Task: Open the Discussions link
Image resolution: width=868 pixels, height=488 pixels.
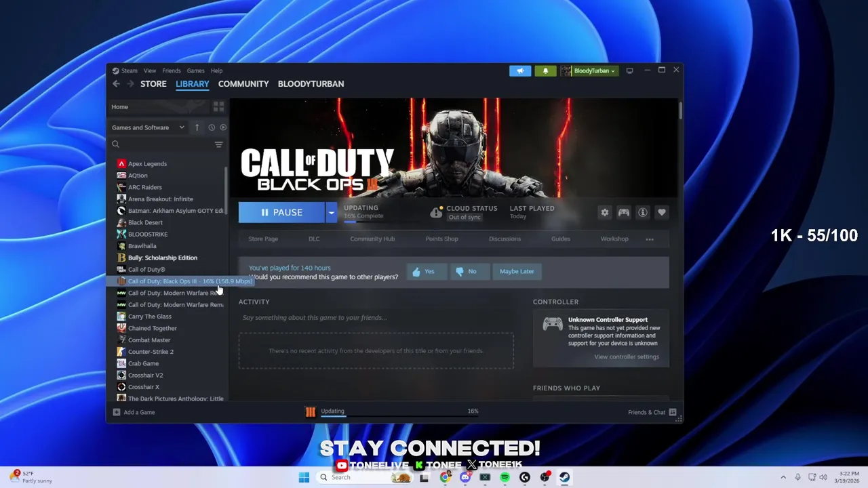Action: click(505, 239)
